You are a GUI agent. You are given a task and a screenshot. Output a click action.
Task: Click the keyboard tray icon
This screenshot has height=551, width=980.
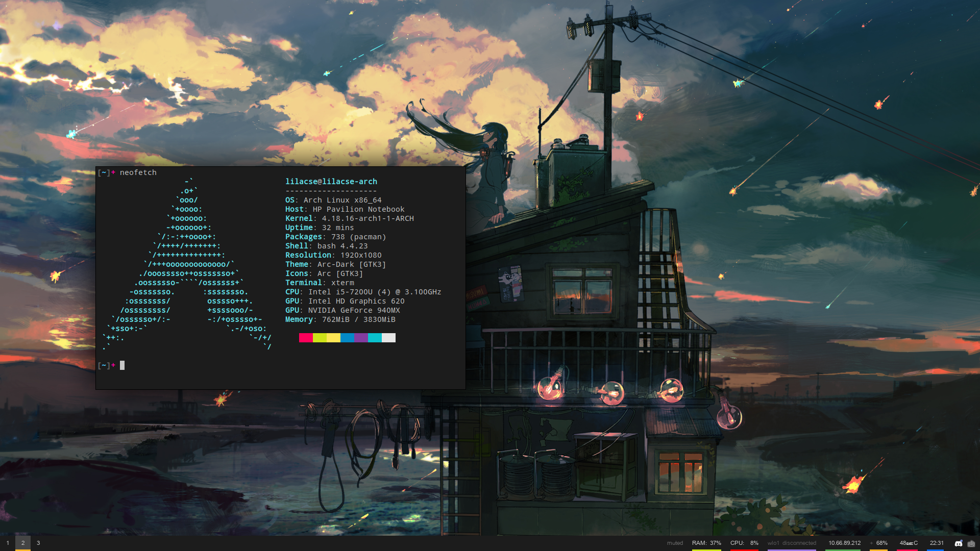(971, 543)
